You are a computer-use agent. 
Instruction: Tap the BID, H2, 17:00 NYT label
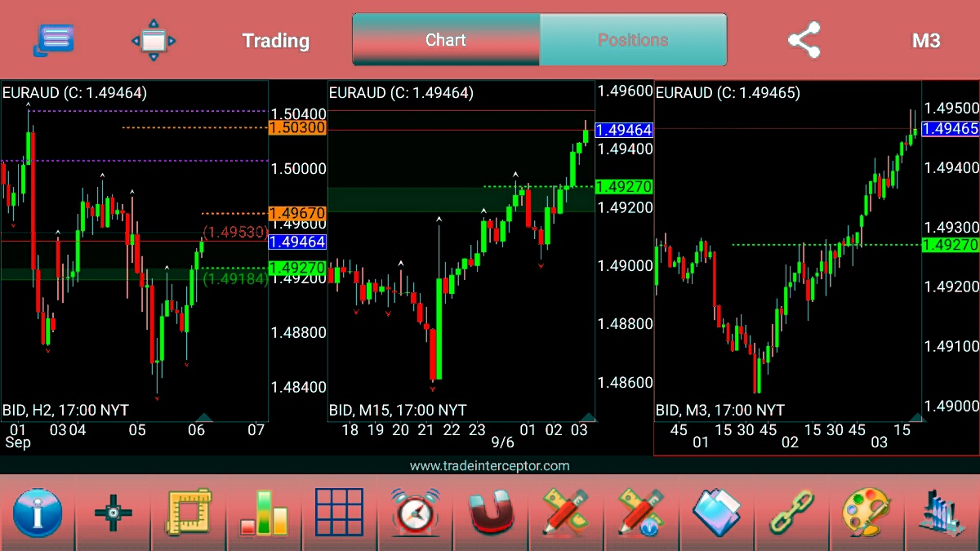(65, 410)
